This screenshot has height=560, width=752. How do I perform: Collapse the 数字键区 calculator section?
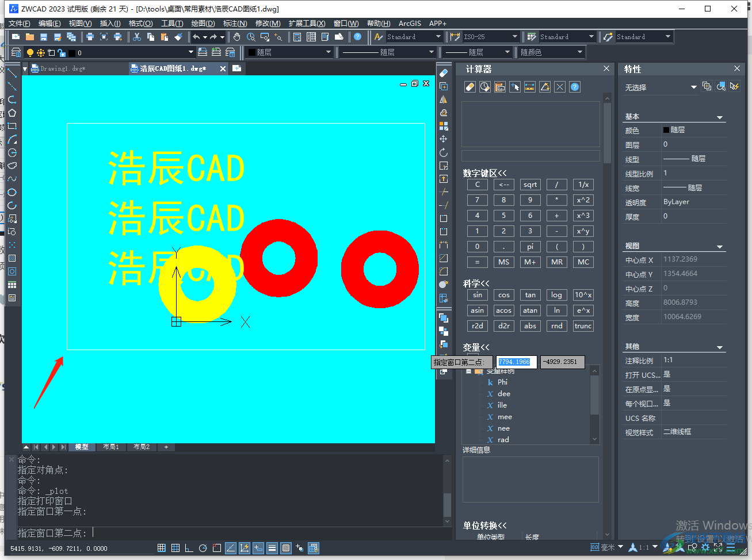coord(485,172)
